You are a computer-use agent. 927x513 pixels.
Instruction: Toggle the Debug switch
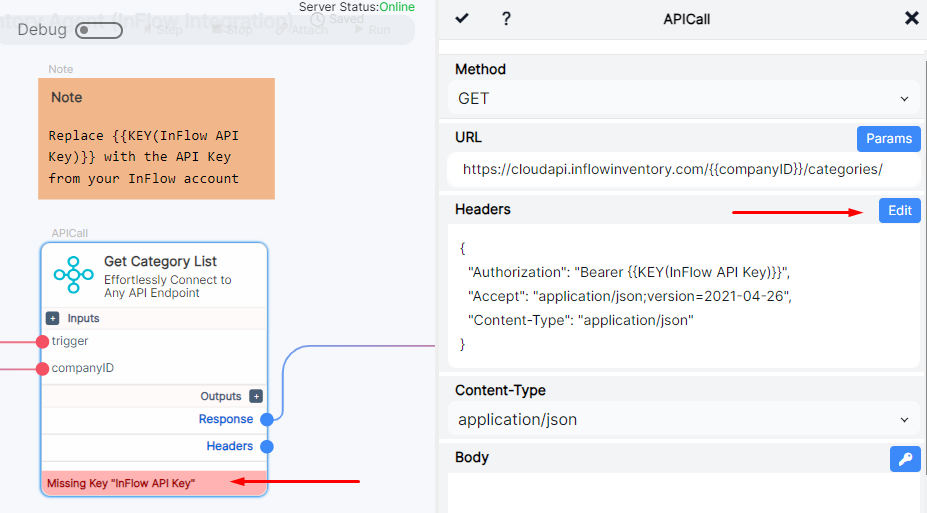point(99,30)
